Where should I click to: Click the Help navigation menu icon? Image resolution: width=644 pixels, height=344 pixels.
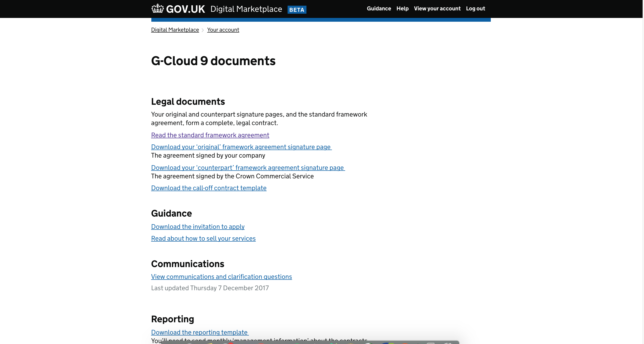tap(402, 8)
